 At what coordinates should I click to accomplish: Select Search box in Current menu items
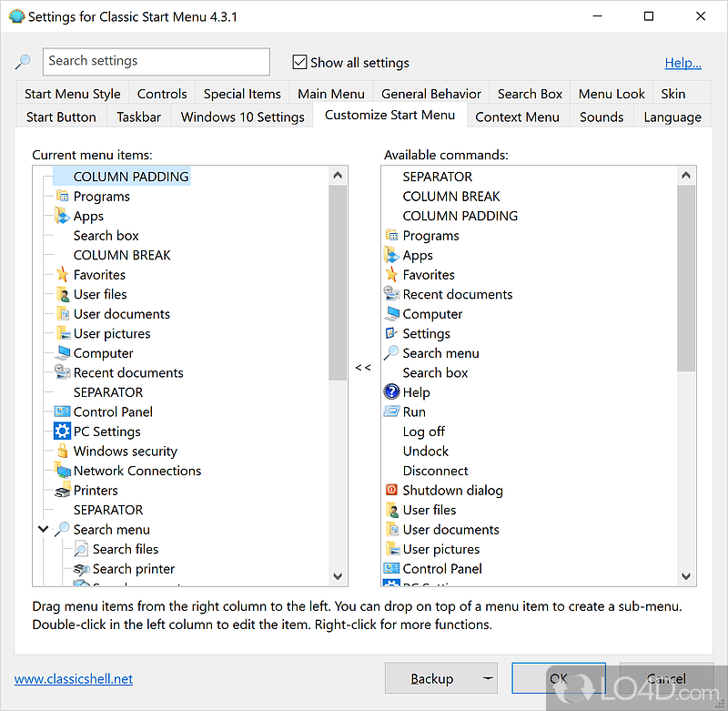coord(106,236)
